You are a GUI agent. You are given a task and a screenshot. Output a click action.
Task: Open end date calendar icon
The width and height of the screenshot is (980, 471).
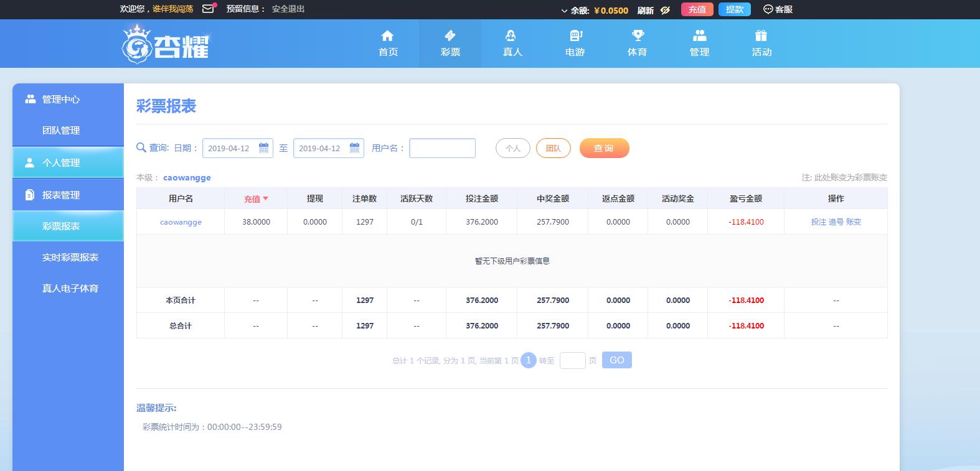tap(354, 148)
